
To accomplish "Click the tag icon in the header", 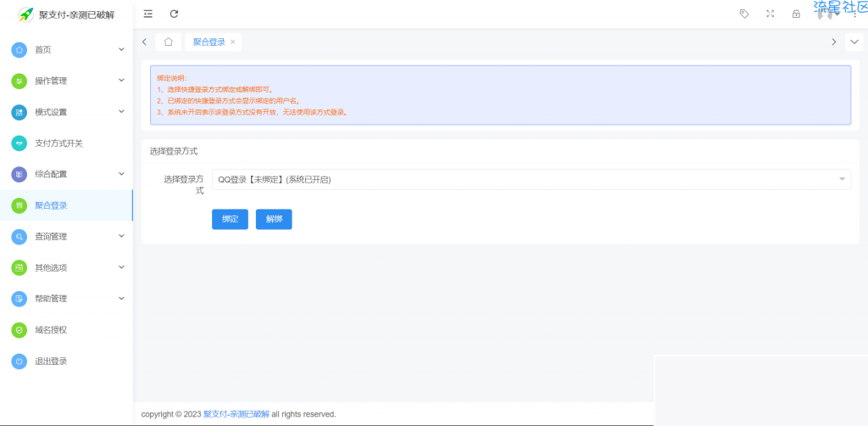I will tap(744, 14).
